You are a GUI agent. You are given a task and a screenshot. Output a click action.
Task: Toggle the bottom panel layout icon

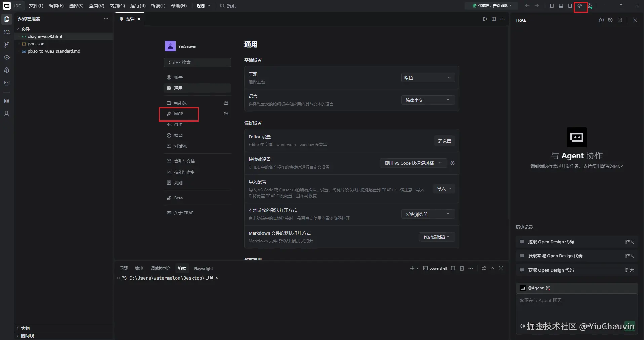tap(561, 6)
